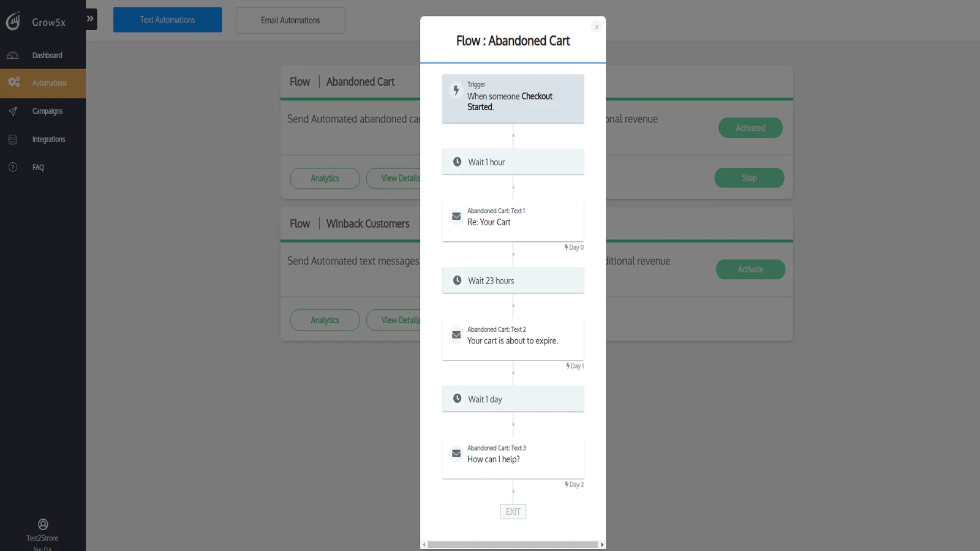Viewport: 980px width, 551px height.
Task: Expand the sidebar with double-chevron button
Action: (91, 19)
